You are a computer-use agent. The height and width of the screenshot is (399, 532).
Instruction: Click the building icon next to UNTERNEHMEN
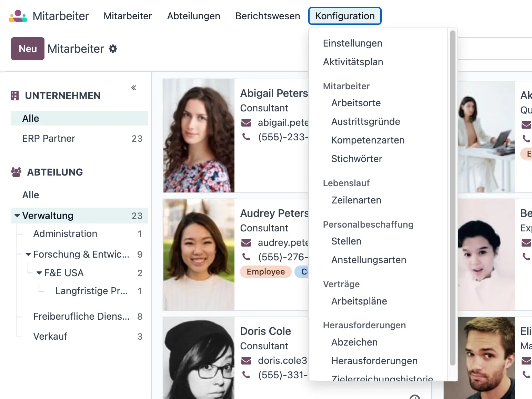[15, 96]
